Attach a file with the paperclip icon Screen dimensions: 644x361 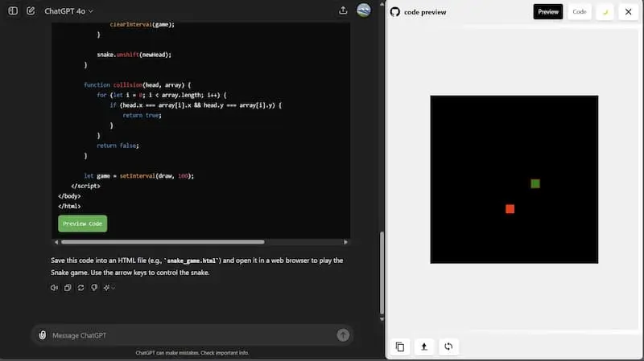click(42, 335)
